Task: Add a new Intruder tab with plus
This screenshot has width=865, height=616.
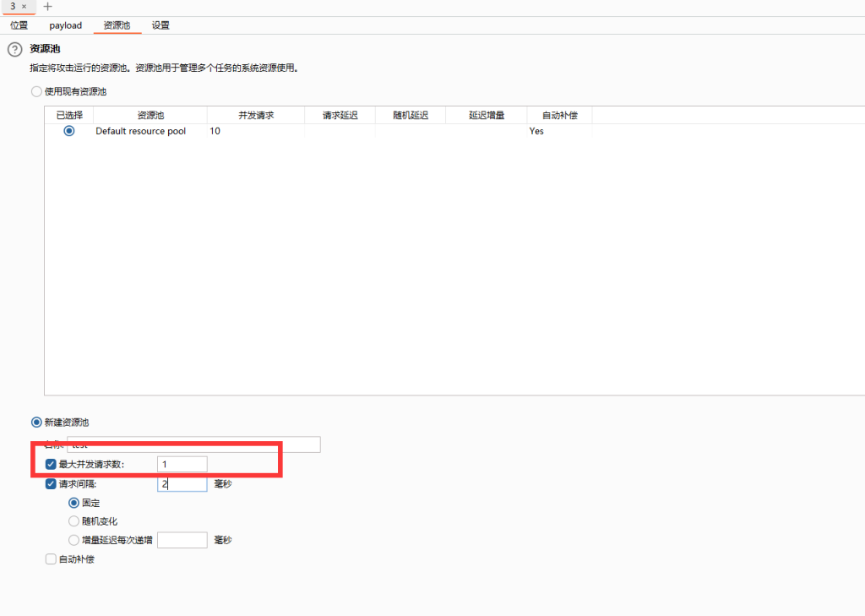Action: click(47, 7)
